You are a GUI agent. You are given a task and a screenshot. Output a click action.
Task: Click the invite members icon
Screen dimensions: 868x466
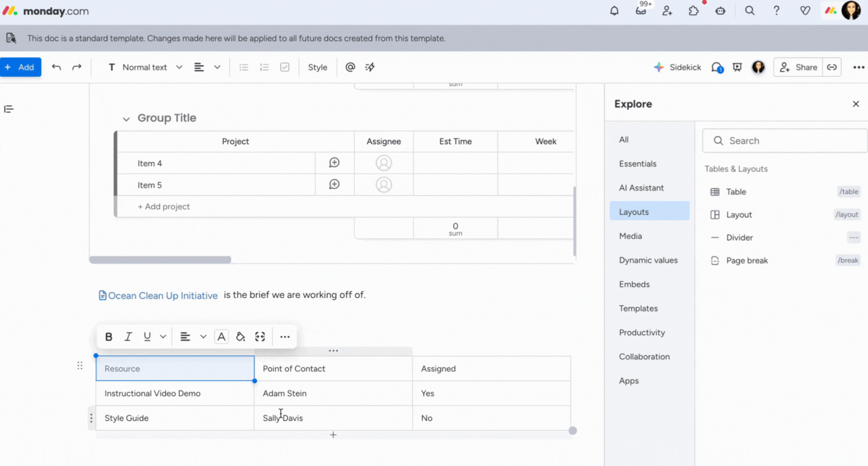click(667, 11)
